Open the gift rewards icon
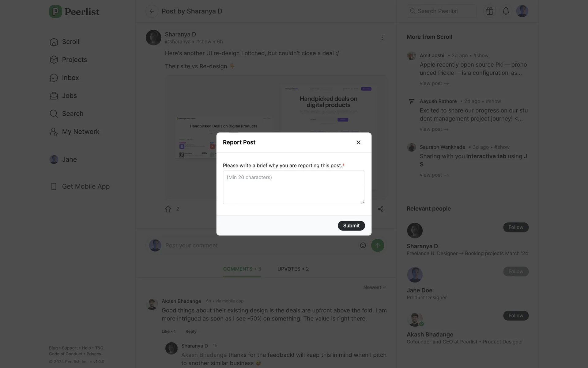Viewport: 588px width, 368px height. pos(489,11)
